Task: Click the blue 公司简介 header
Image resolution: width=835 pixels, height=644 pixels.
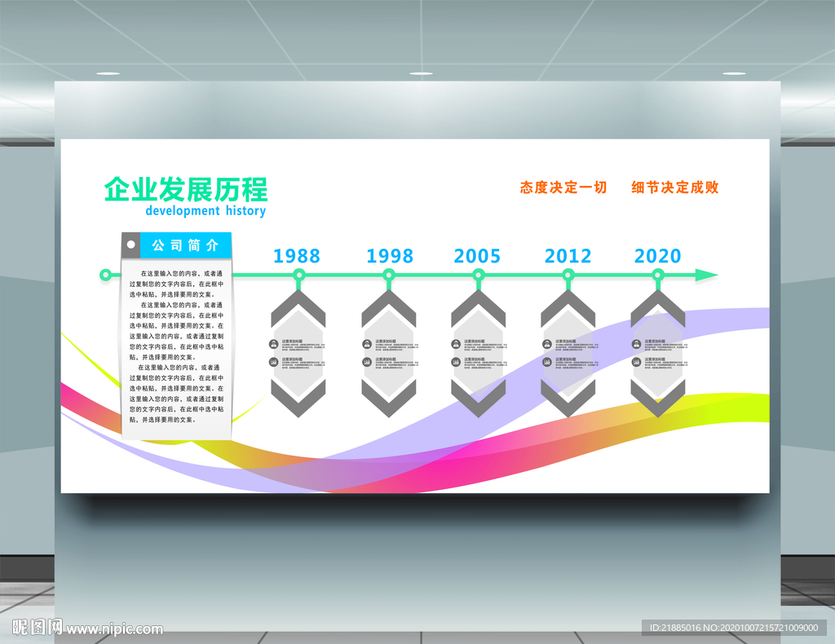Action: point(185,245)
